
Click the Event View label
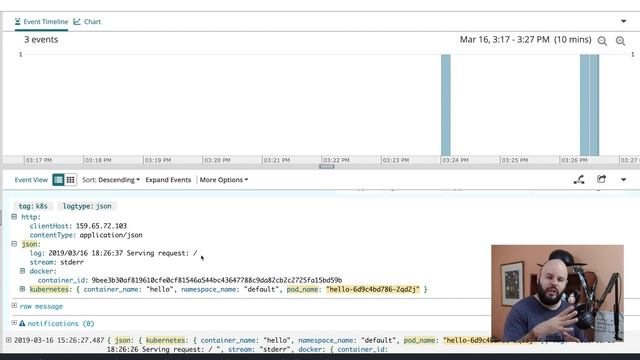point(31,180)
